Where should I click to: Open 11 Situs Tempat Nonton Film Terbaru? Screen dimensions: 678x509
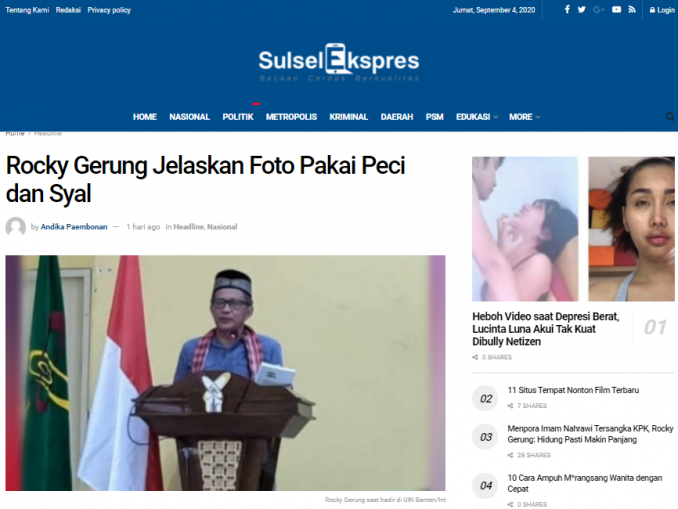tap(573, 390)
